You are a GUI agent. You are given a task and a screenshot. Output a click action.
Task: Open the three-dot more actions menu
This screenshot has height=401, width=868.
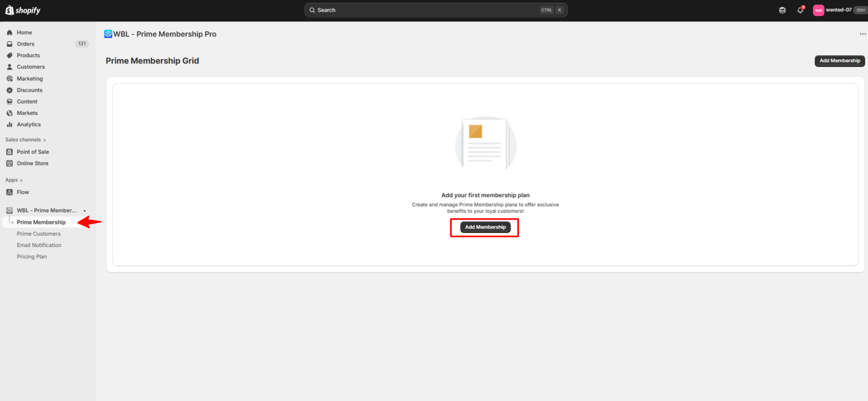click(863, 34)
